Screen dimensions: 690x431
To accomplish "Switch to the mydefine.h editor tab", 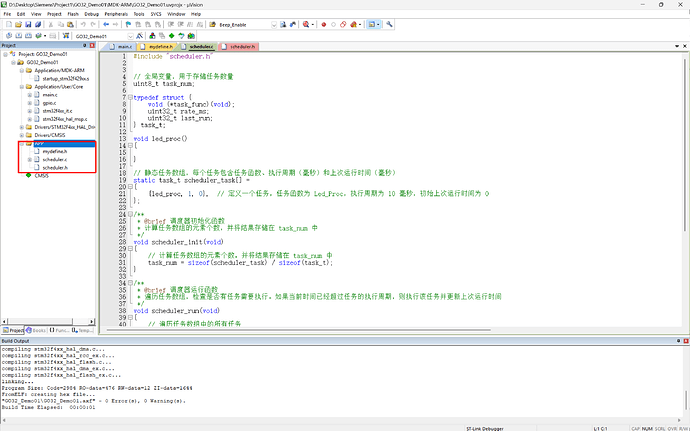I will point(159,47).
